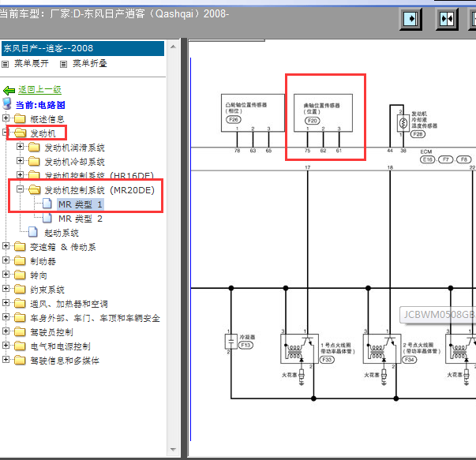Click the 当前:电路图 computer icon
Viewport: 476px width, 460px height.
(7, 104)
